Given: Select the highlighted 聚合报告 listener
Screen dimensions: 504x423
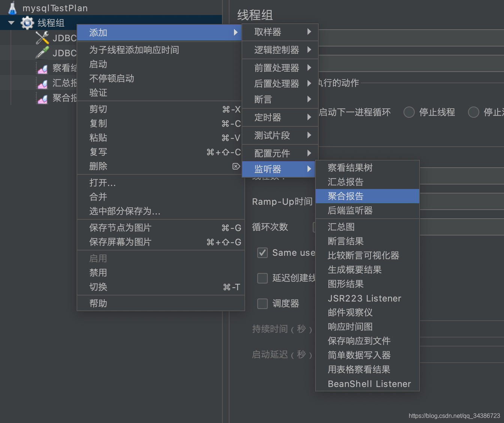Looking at the screenshot, I should tap(367, 196).
